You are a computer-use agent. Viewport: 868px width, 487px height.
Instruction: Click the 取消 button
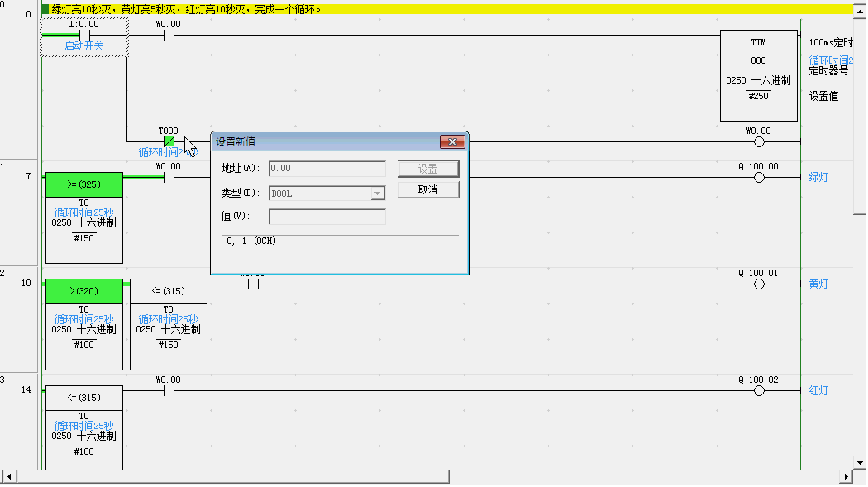[428, 190]
